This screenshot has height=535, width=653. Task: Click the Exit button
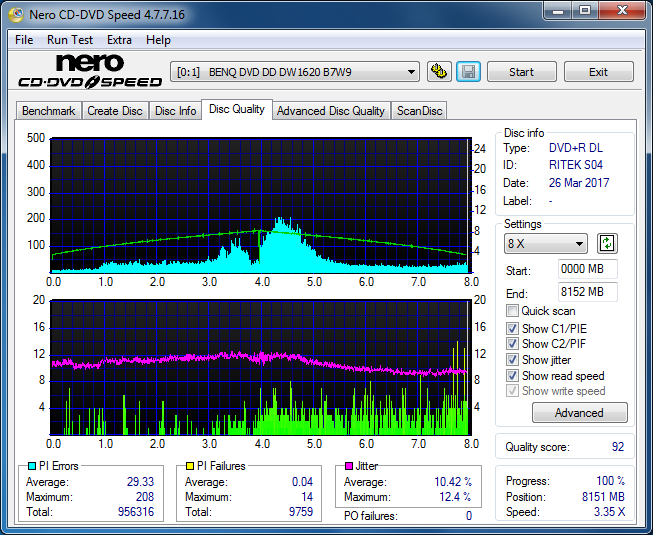[x=598, y=72]
